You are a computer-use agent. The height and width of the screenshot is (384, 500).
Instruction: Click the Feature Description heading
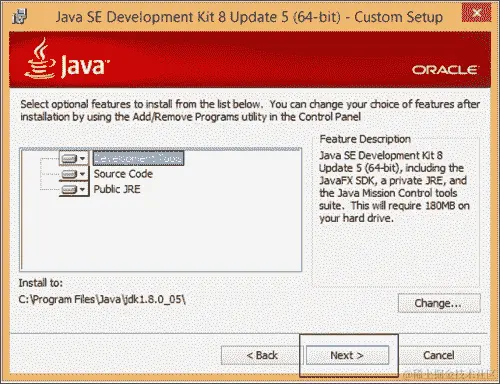(x=365, y=139)
